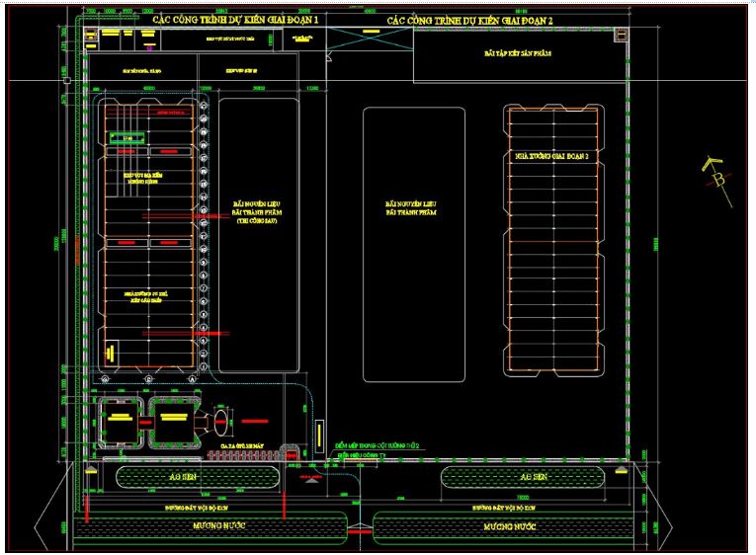Click the NHÀ XƯỞNG GIAI ĐOẠN 2 label
This screenshot has width=756, height=555.
551,156
